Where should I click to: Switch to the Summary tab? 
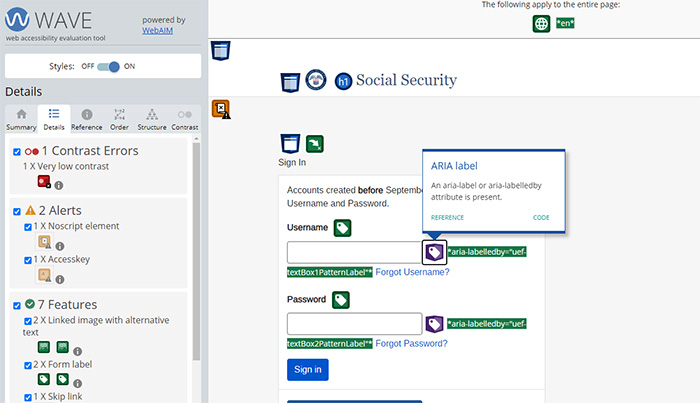pyautogui.click(x=21, y=119)
